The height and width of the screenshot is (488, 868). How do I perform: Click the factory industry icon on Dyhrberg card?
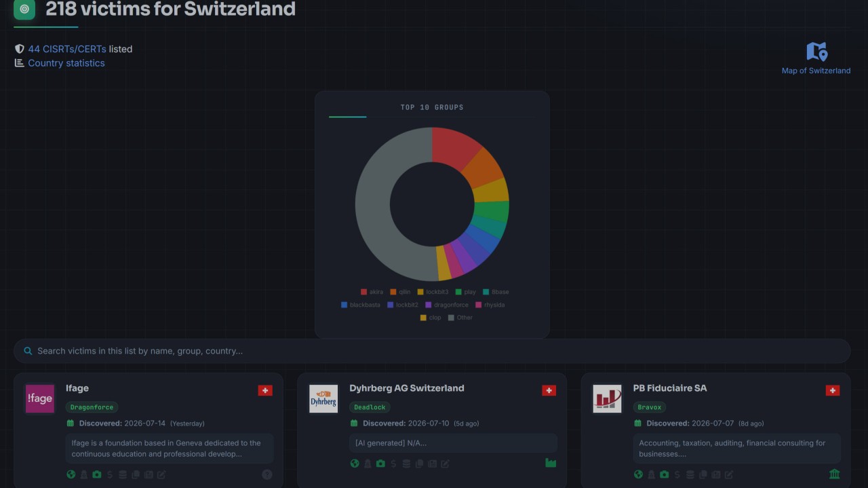pos(551,463)
